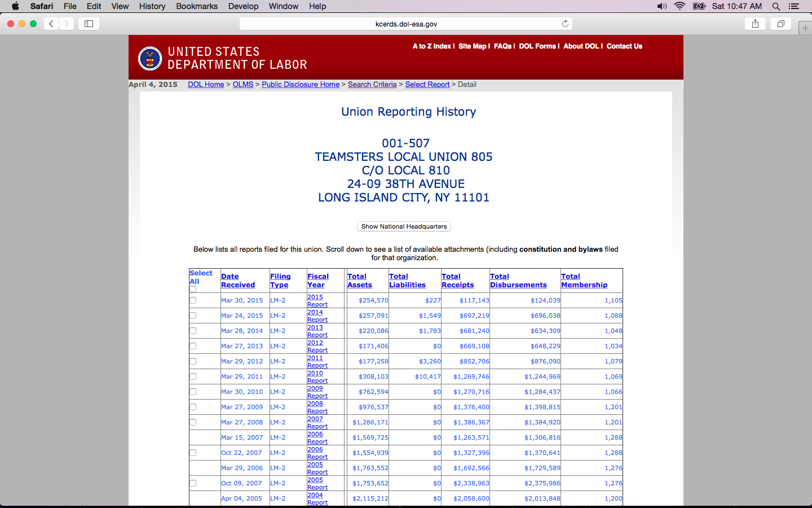
Task: Open the 2015 Report link
Action: [x=317, y=301]
